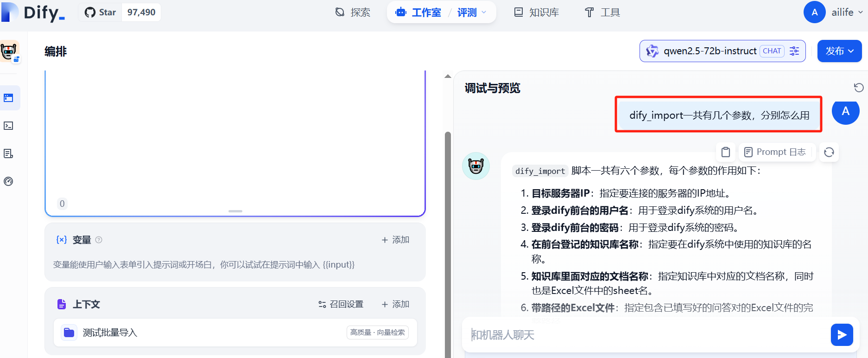Viewport: 868px width, 358px height.
Task: Click the 变量 help question icon
Action: (99, 240)
